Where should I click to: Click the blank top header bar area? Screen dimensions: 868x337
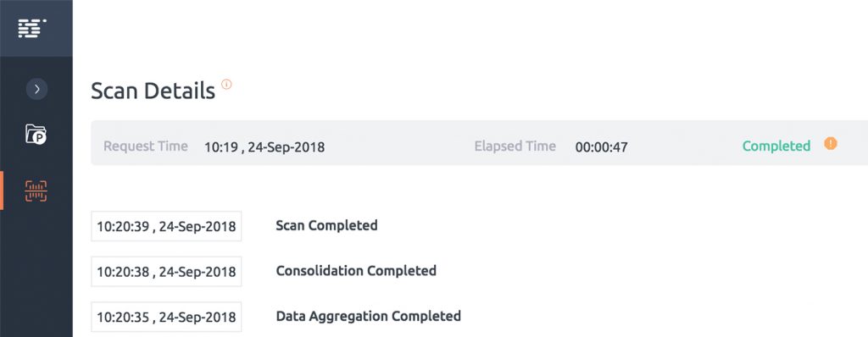click(470, 28)
